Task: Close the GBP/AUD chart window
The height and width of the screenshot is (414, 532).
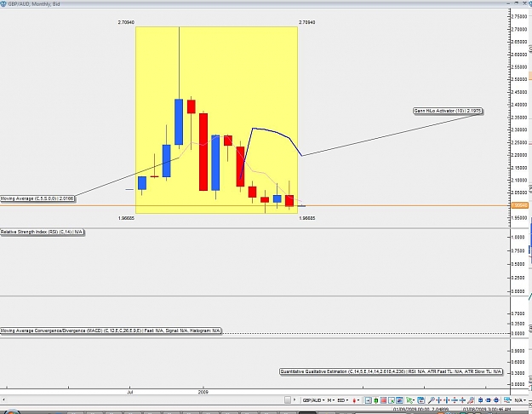Action: [x=524, y=3]
